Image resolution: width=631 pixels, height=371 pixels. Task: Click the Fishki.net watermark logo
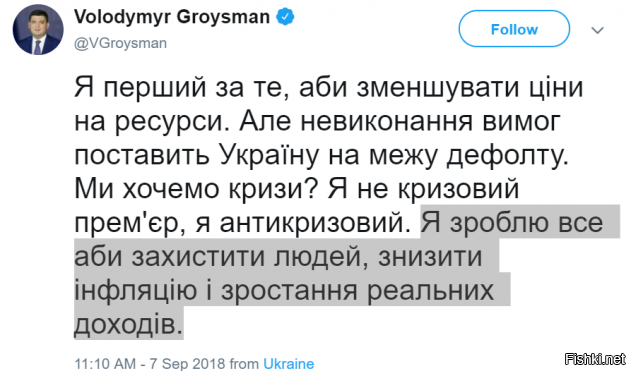click(595, 359)
